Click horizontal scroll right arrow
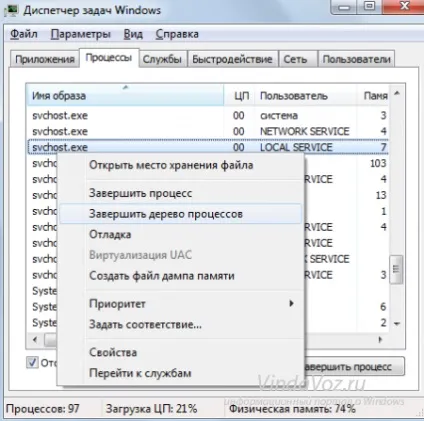 (380, 340)
